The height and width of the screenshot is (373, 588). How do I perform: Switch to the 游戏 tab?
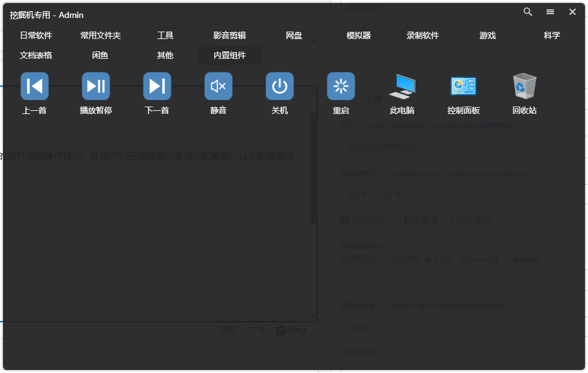point(488,35)
